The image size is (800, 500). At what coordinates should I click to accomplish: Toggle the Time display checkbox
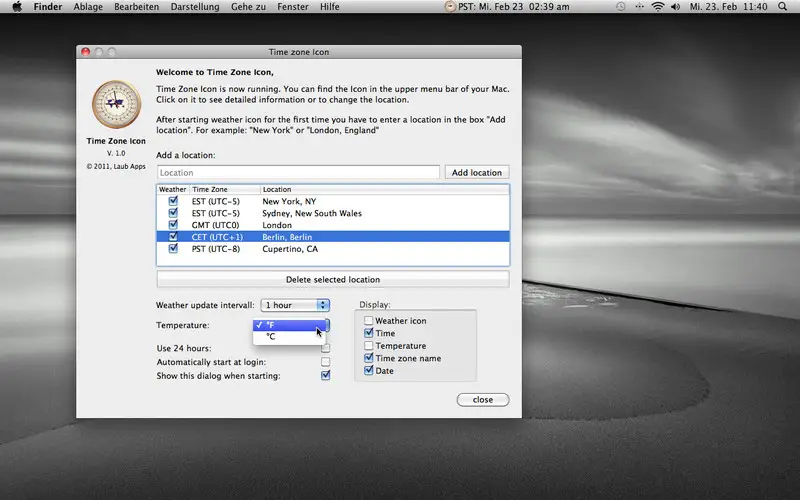pos(368,333)
